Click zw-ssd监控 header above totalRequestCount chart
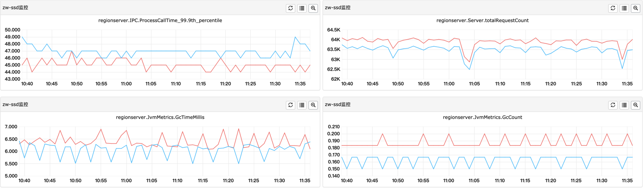Viewport: 644px width, 190px height. [x=338, y=7]
